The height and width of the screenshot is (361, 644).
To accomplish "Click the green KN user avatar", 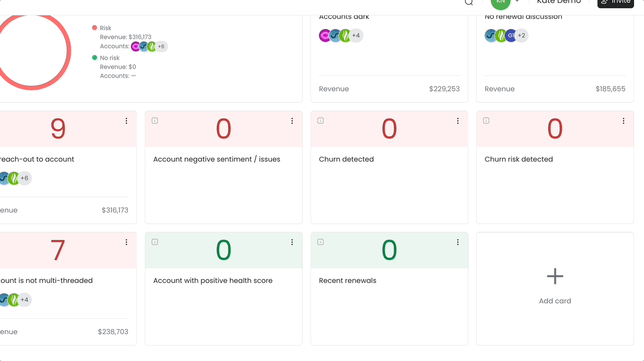I will pos(501,2).
